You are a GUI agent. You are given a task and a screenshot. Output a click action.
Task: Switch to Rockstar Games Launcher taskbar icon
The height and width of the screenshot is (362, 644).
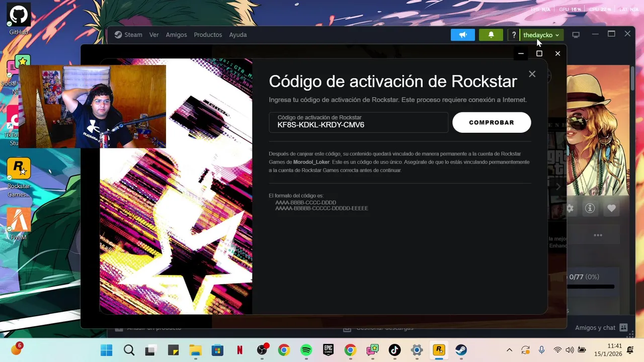[x=439, y=350]
